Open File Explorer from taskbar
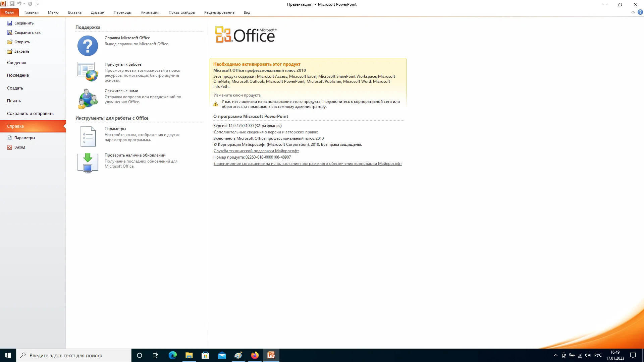The image size is (644, 362). coord(189,355)
